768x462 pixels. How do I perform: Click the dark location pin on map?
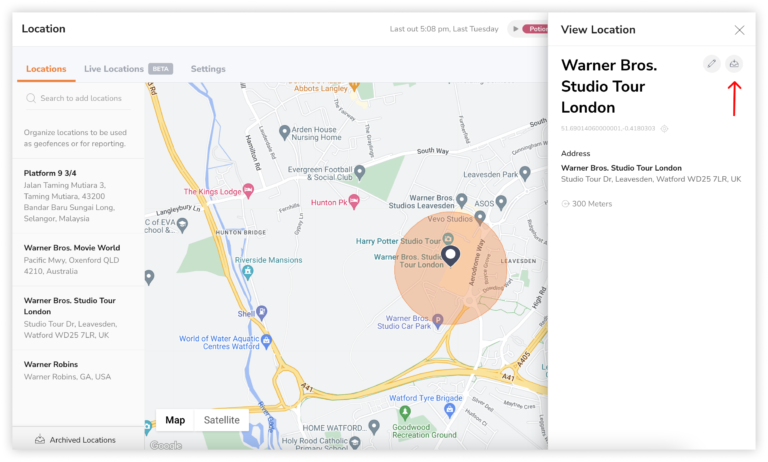[451, 255]
